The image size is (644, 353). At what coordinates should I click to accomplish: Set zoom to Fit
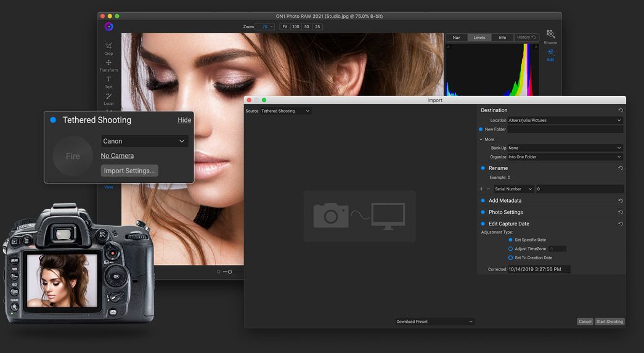click(285, 26)
